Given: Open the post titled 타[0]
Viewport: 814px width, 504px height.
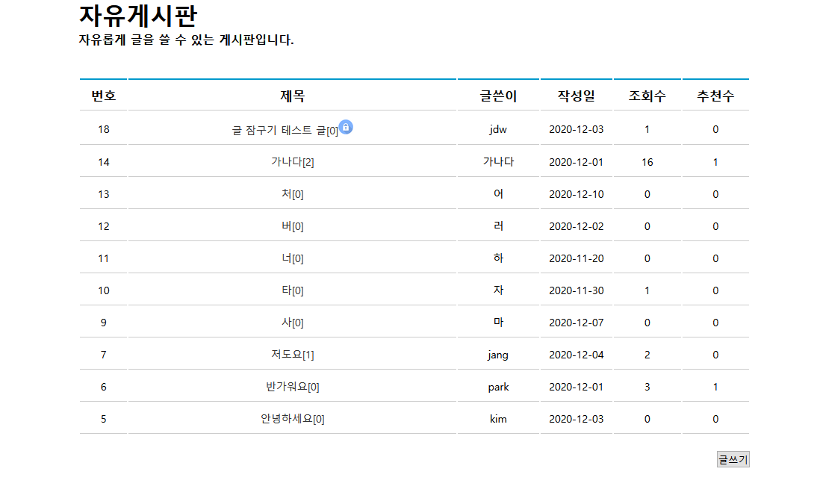Looking at the screenshot, I should click(292, 290).
